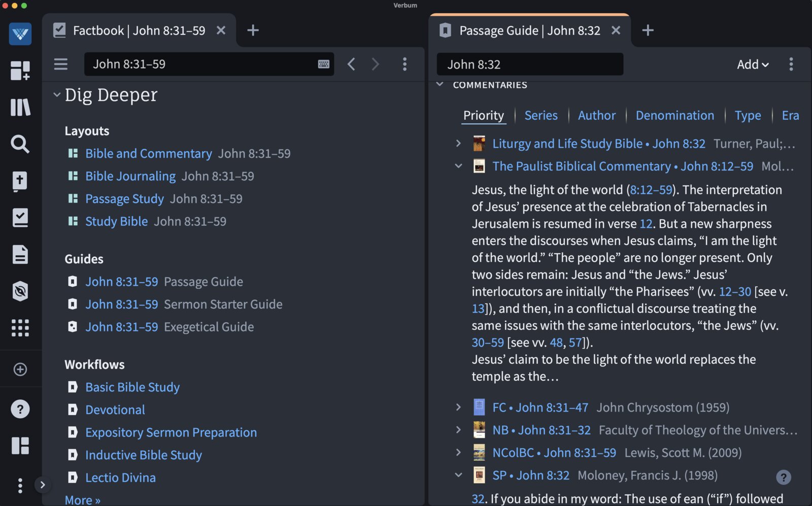Collapse The Paulist Biblical Commentary entry

[x=458, y=166]
